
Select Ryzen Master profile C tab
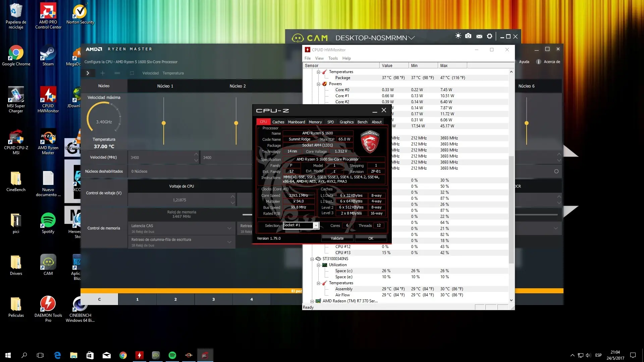(99, 299)
